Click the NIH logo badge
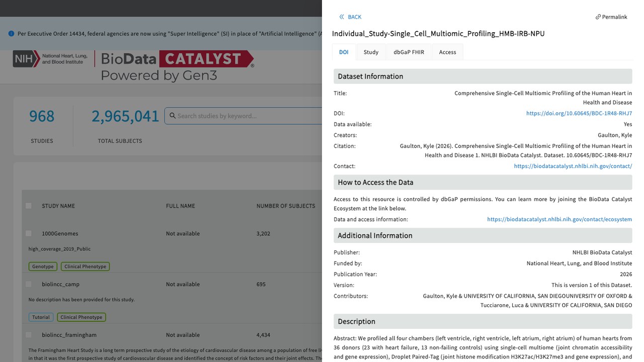 [26, 59]
